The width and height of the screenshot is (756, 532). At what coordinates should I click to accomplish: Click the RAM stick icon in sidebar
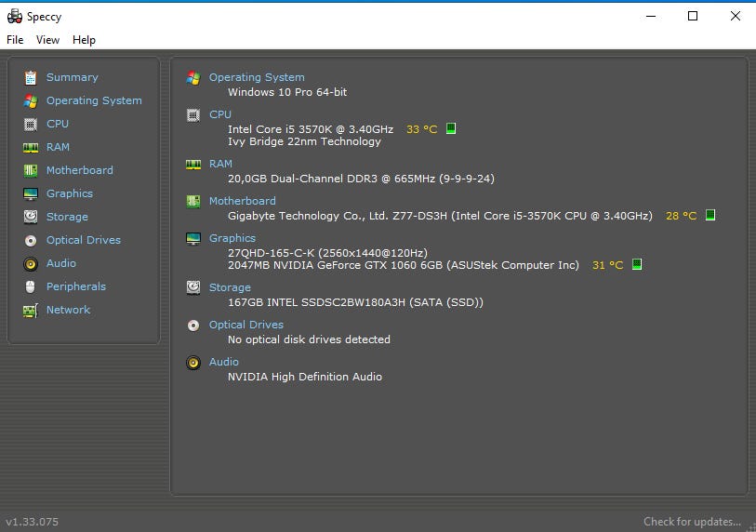tap(31, 148)
